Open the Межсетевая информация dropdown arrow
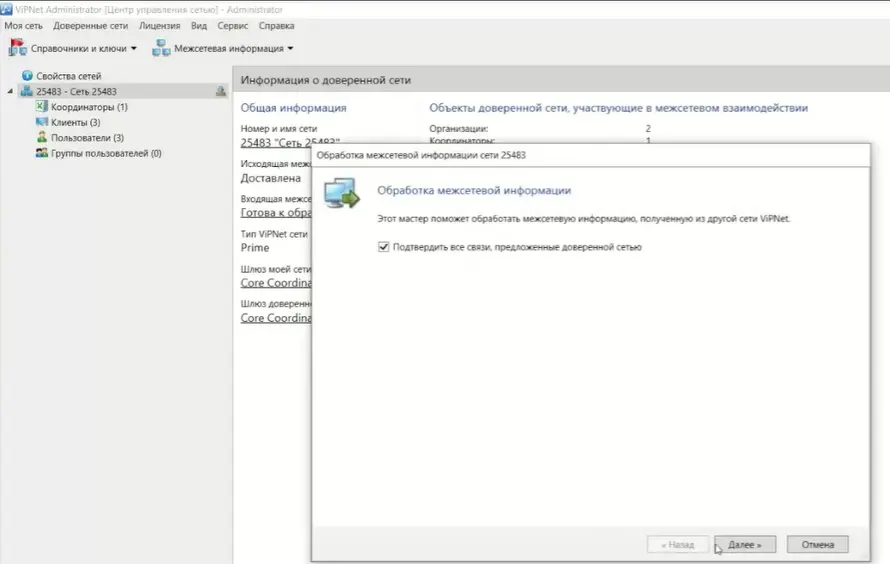 coord(291,48)
